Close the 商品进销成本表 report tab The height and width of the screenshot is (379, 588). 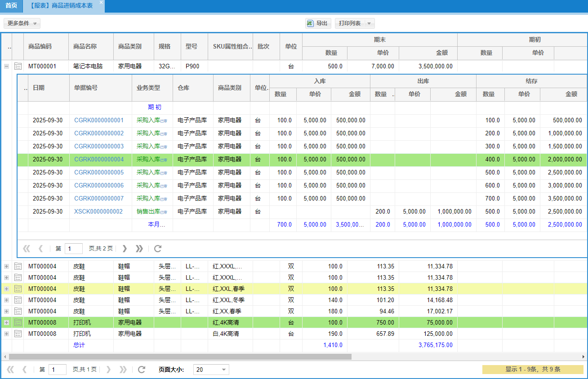[101, 3]
